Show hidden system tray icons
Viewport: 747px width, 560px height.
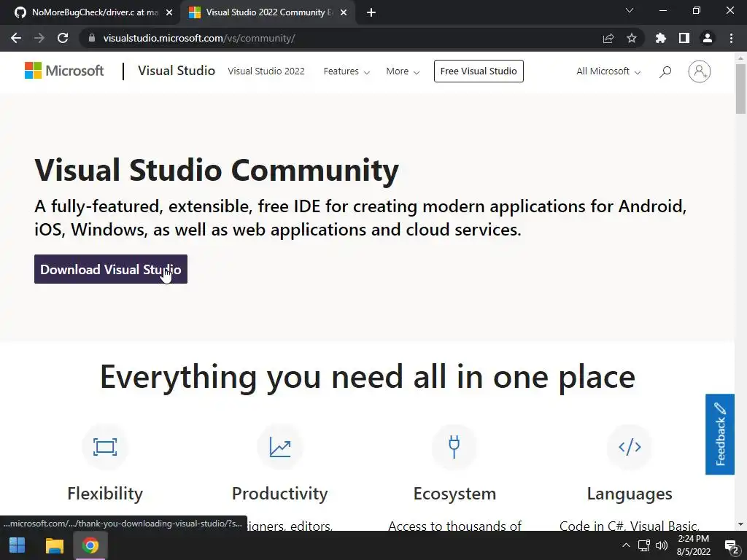626,545
